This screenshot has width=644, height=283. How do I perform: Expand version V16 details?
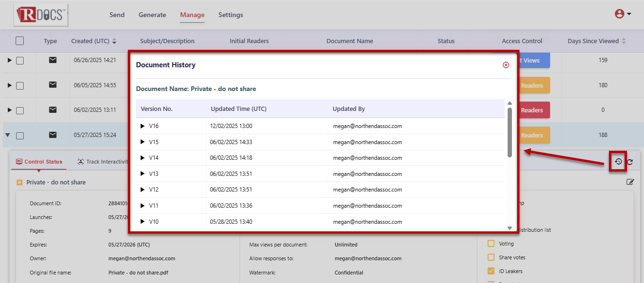point(143,126)
